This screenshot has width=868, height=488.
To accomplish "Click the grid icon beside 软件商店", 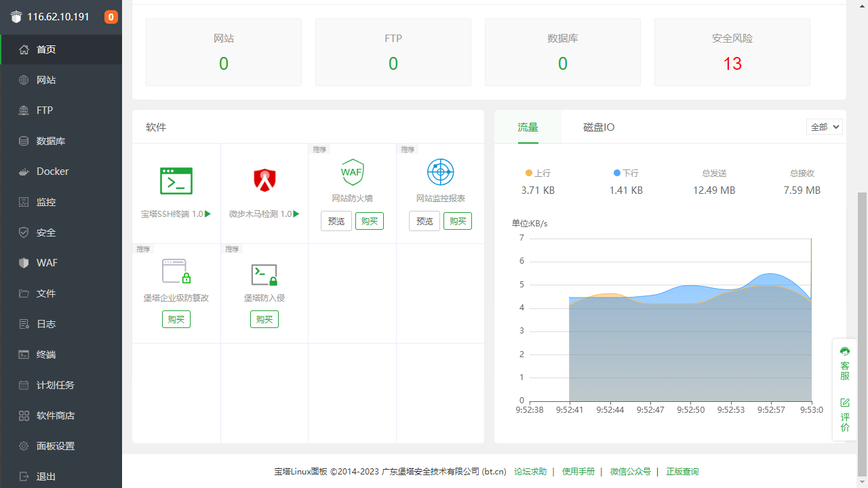I will [24, 415].
